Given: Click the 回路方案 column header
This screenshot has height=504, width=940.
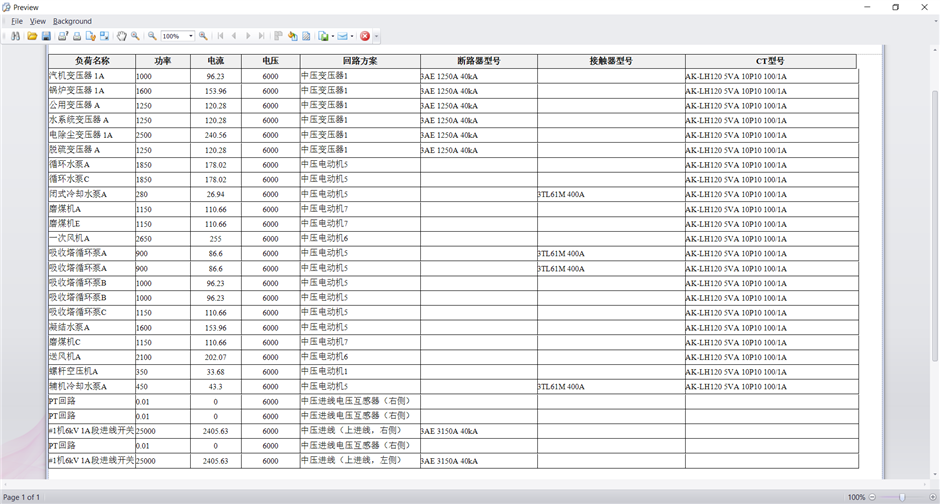Looking at the screenshot, I should tap(360, 61).
